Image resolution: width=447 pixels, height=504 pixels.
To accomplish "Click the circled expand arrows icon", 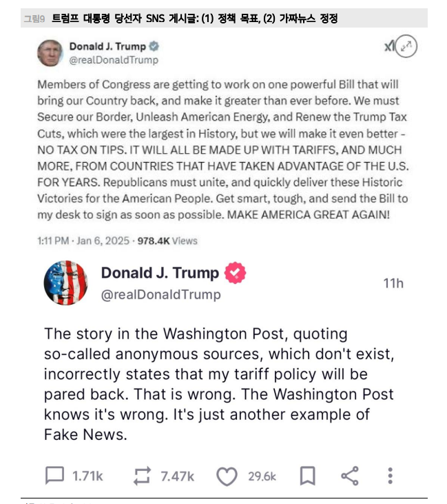I will coord(407,47).
